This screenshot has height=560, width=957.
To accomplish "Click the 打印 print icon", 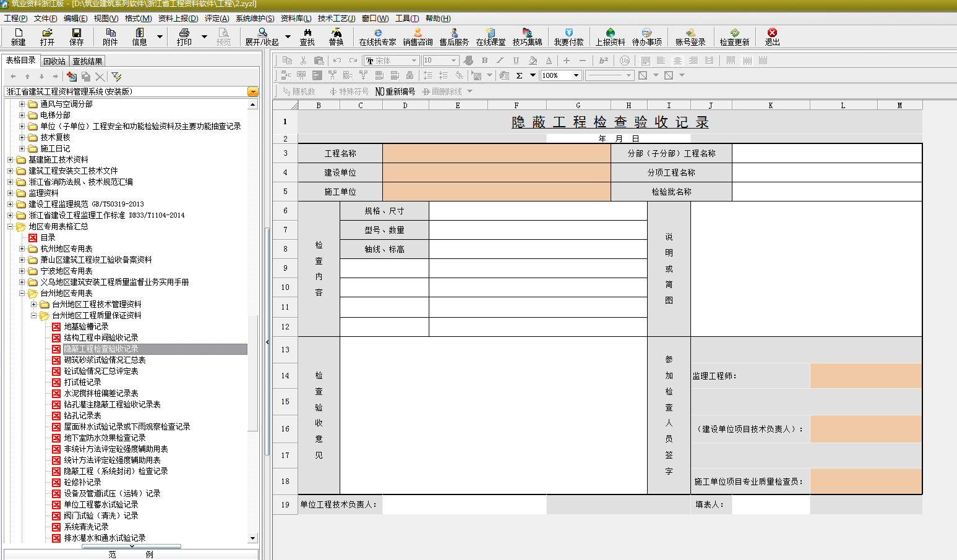I will tap(184, 36).
